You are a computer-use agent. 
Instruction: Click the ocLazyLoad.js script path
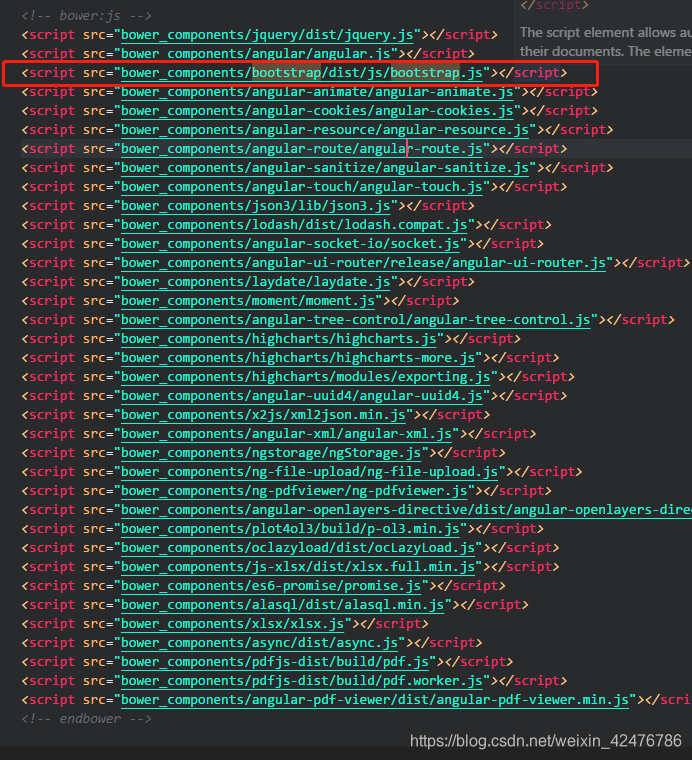coord(298,548)
